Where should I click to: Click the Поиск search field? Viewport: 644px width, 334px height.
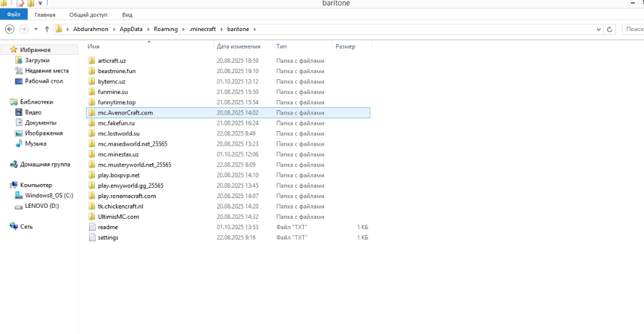point(633,29)
